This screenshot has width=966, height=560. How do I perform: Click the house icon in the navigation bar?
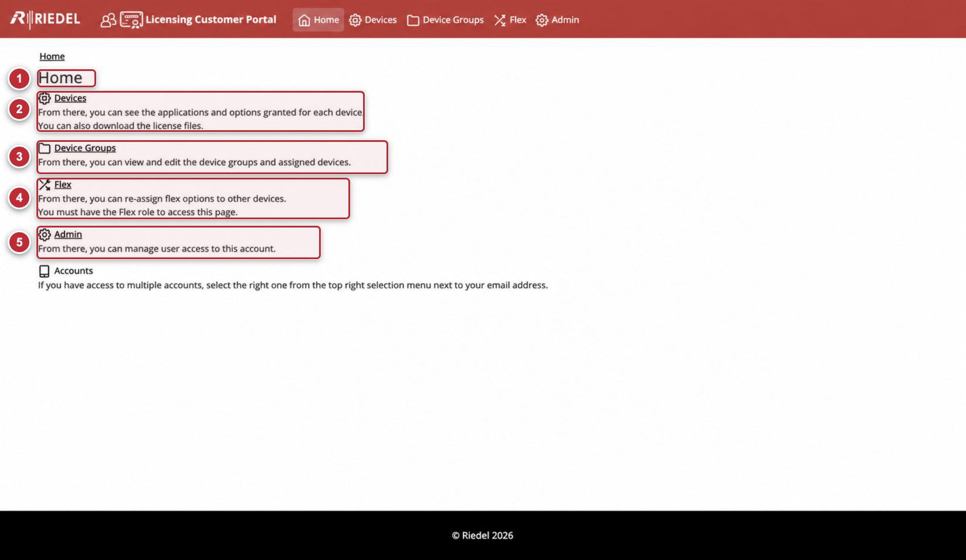304,20
